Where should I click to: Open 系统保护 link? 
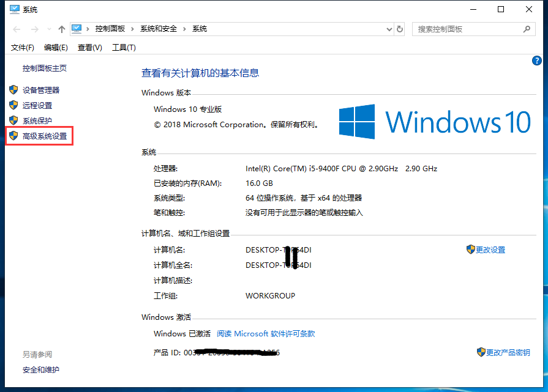point(37,120)
